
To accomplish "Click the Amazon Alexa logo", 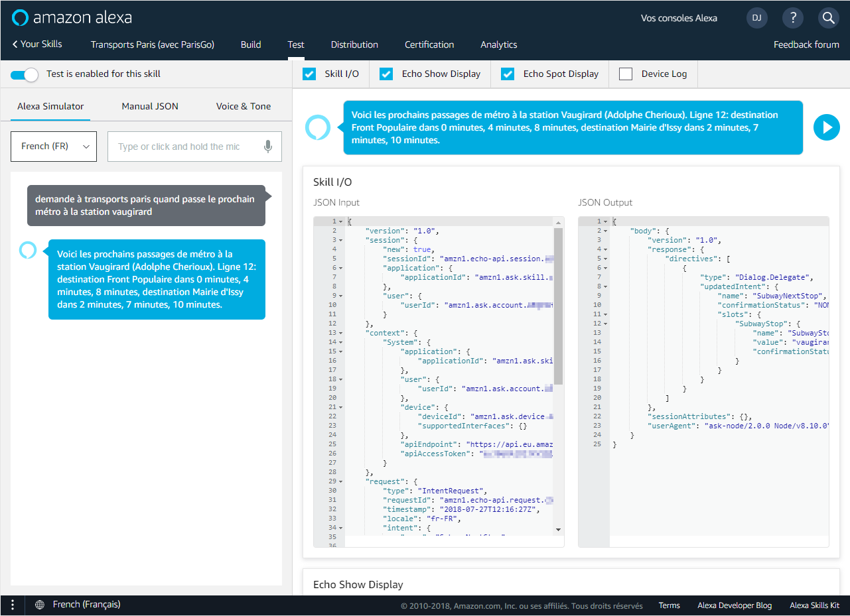I will 72,18.
